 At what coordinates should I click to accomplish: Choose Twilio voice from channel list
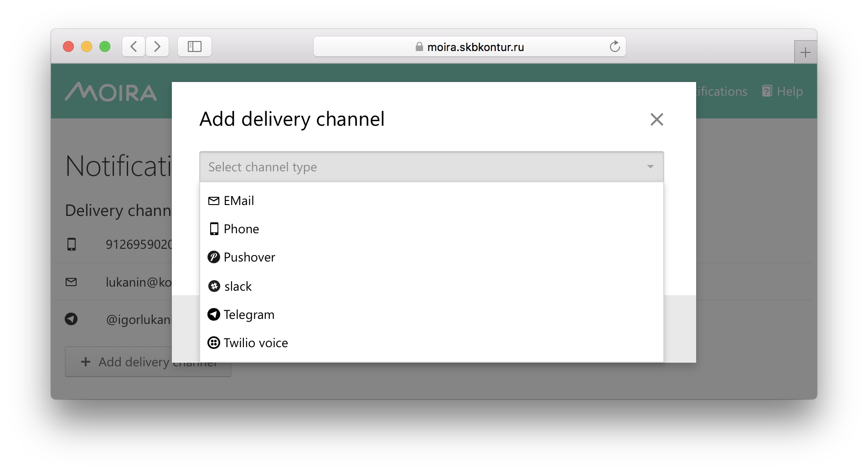point(256,343)
